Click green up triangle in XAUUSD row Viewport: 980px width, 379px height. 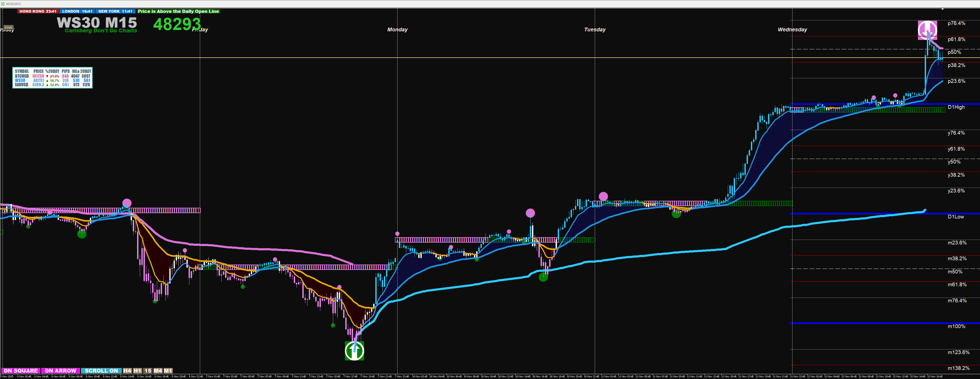pyautogui.click(x=47, y=85)
